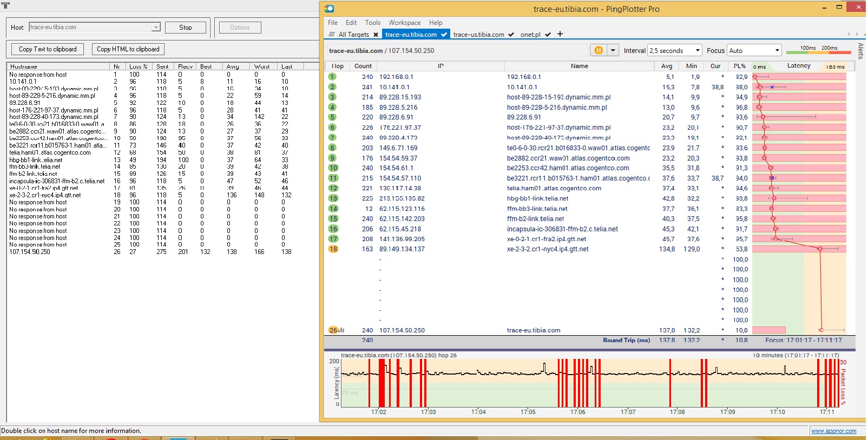This screenshot has height=440, width=868.
Task: Click the tab scroll left arrow
Action: [849, 35]
